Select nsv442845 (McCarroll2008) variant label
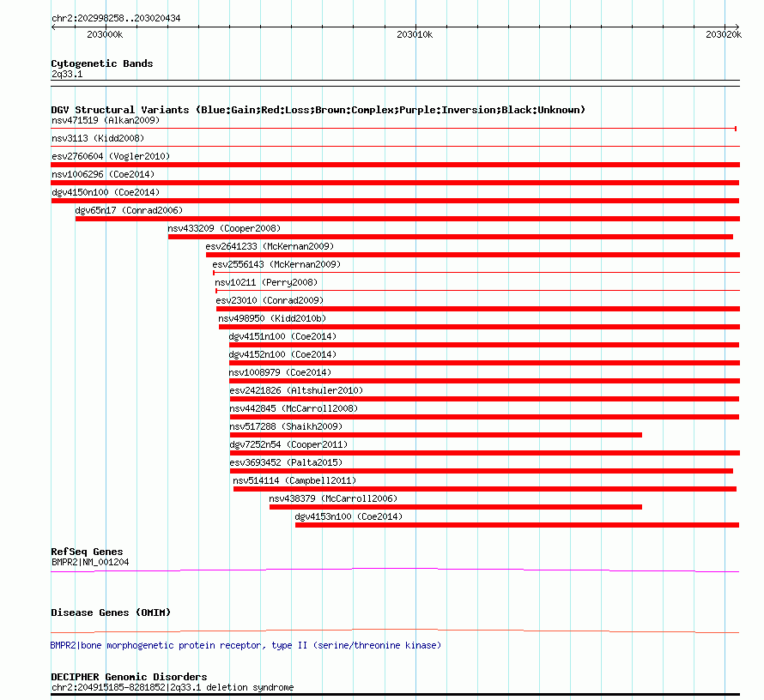The width and height of the screenshot is (764, 700). click(x=294, y=408)
